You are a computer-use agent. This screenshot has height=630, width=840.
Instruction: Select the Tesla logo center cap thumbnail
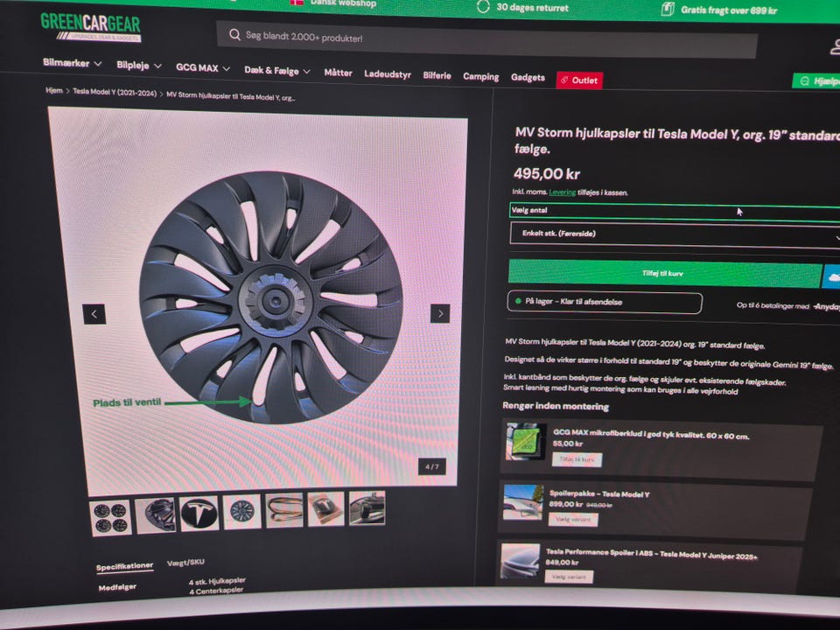point(199,513)
